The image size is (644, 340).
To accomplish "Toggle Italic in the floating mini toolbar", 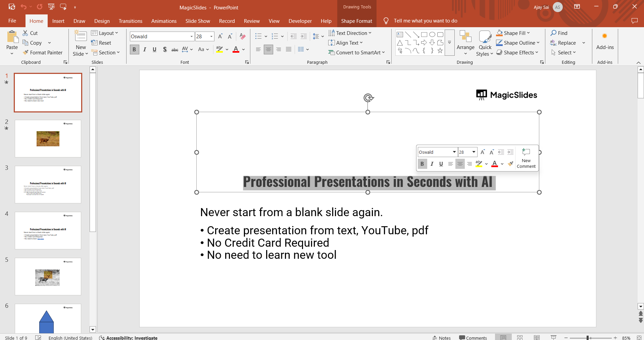I will 432,164.
